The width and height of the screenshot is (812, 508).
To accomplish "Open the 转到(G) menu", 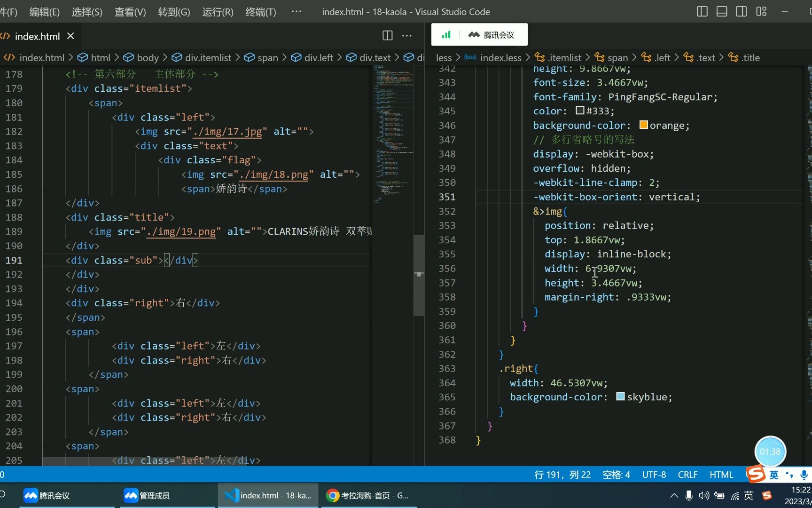I will [174, 12].
